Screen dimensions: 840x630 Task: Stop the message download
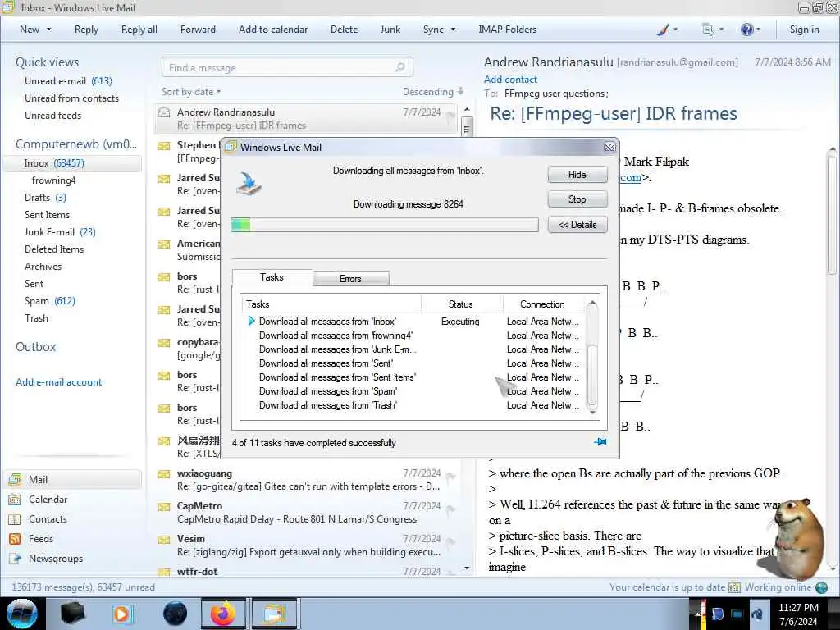tap(577, 199)
